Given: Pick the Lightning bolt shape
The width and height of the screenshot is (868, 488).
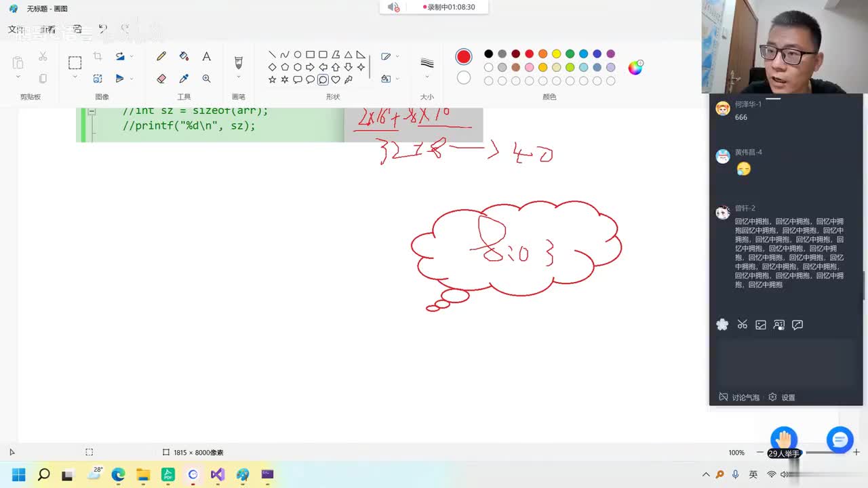Looking at the screenshot, I should click(348, 79).
